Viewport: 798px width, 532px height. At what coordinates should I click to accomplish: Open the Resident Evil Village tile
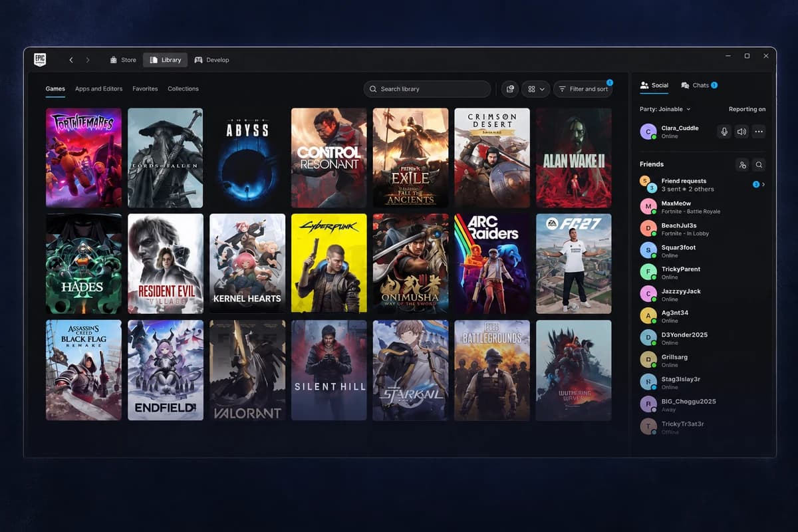166,263
